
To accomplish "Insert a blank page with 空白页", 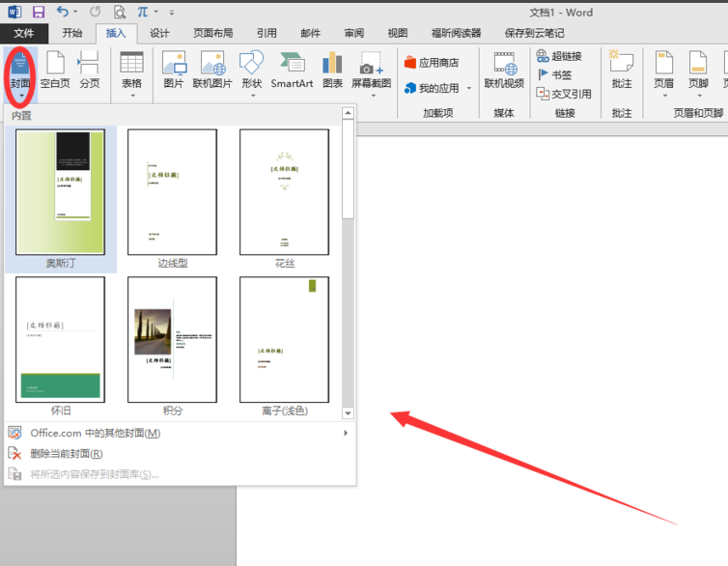I will tap(56, 71).
